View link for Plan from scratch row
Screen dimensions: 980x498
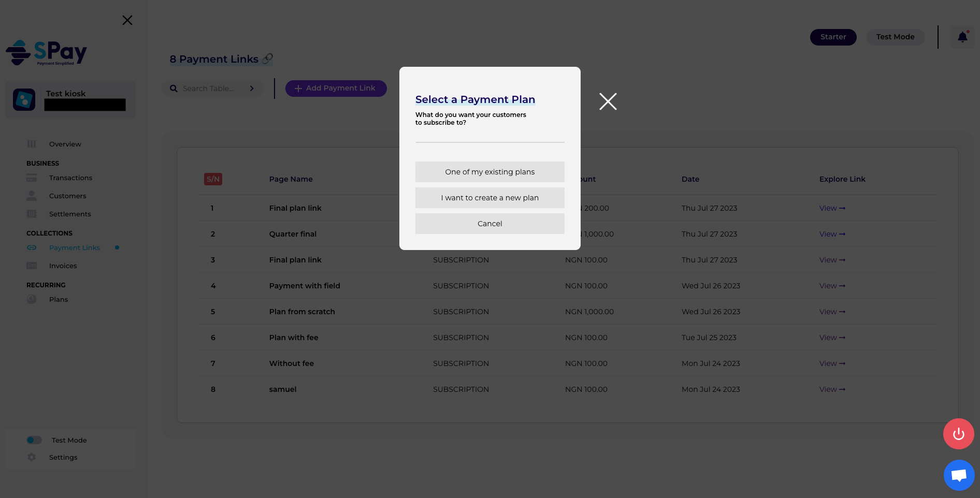click(x=832, y=312)
